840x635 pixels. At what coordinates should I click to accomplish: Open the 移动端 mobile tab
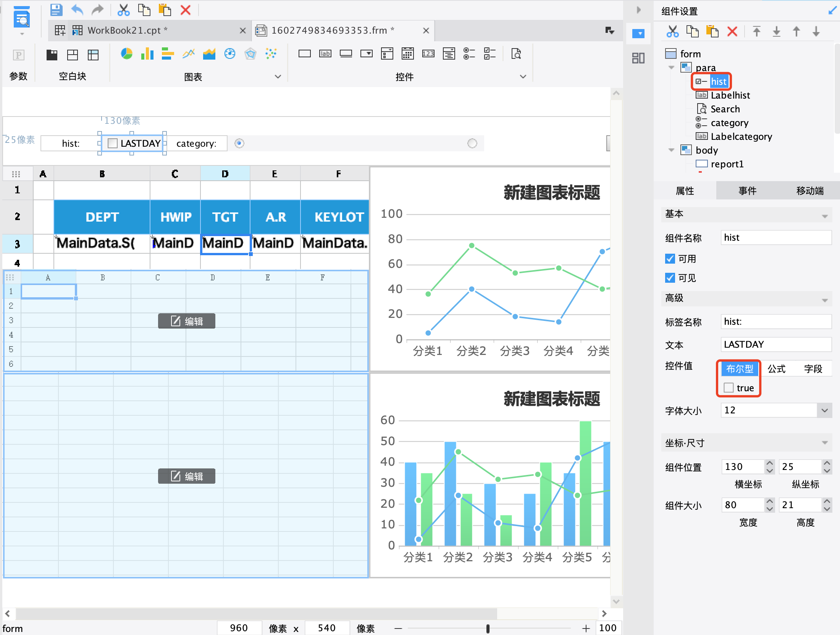[x=810, y=191]
